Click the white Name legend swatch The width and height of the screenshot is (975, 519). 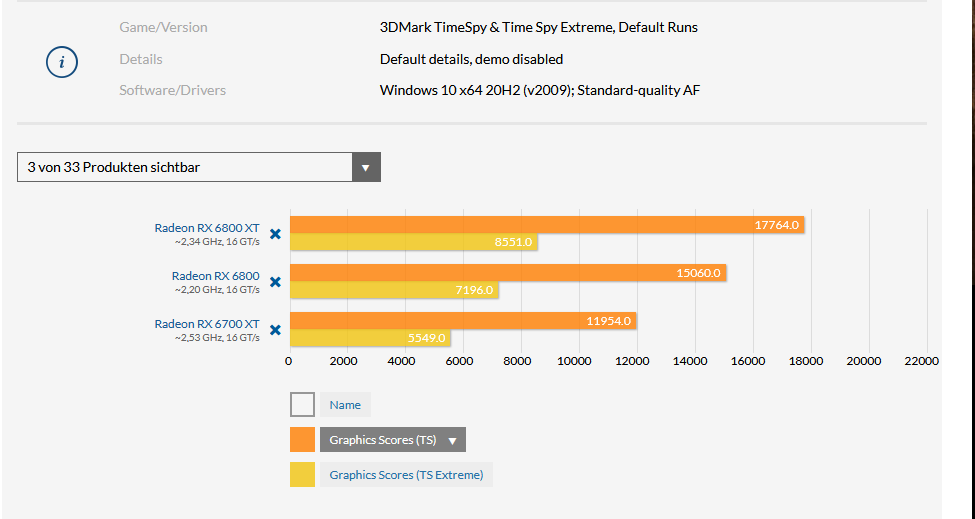click(x=302, y=405)
